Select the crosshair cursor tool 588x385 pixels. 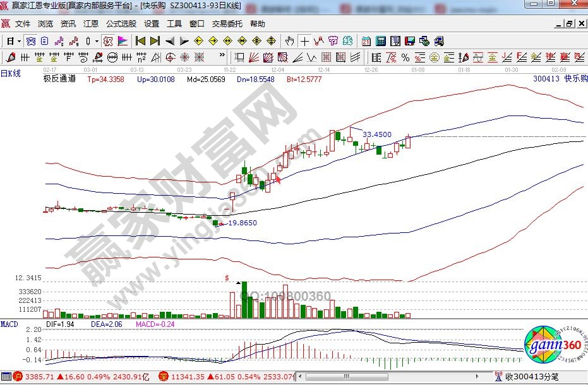point(305,41)
